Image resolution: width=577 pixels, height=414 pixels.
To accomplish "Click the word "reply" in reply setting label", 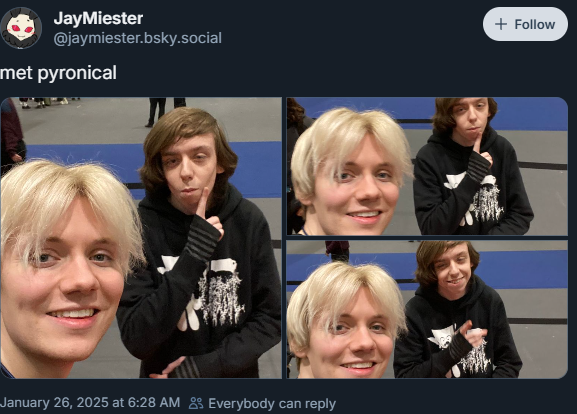I will 321,404.
